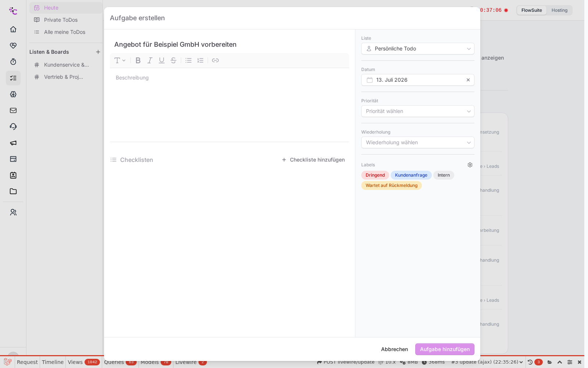Close the debugbar
588x368 pixels.
[580, 362]
